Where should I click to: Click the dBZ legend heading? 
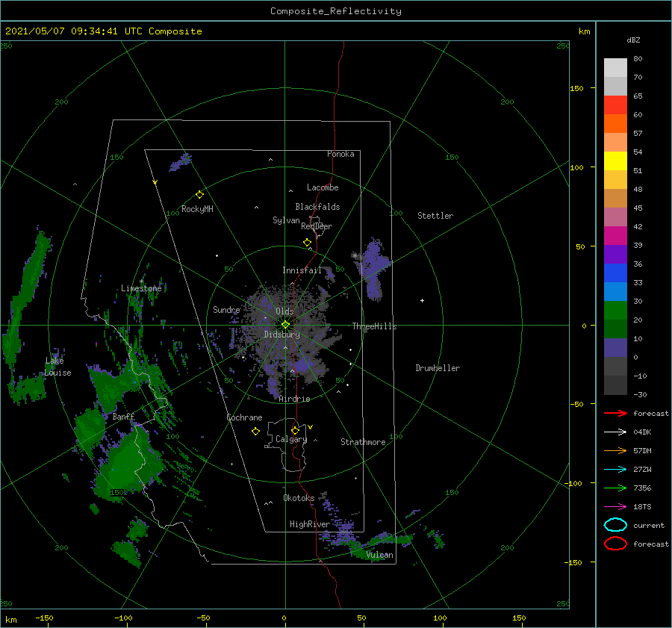[x=633, y=40]
